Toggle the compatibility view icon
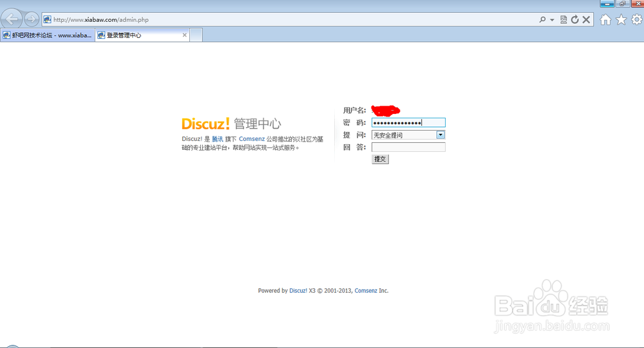644x348 pixels. point(563,19)
